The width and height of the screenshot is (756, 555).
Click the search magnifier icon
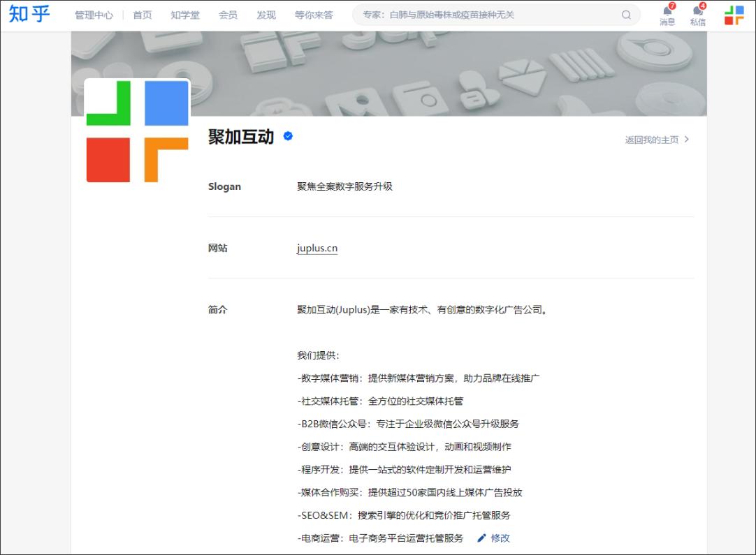[627, 15]
